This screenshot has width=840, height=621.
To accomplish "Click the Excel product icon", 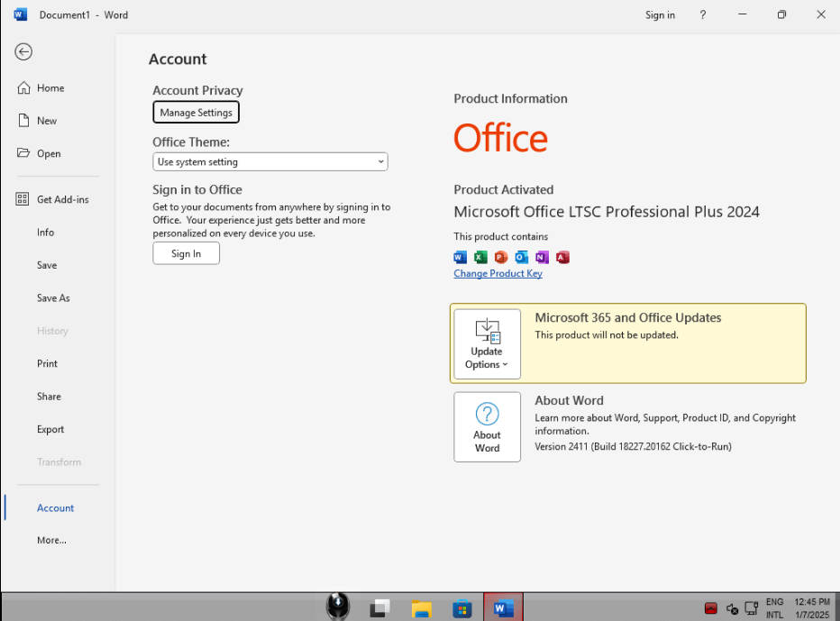I will 480,258.
